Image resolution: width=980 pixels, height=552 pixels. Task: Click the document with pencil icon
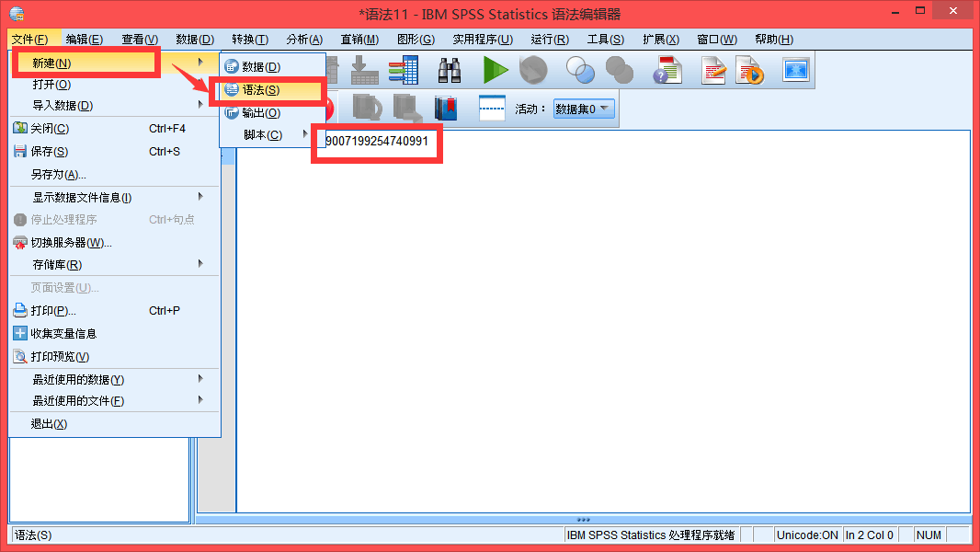713,70
